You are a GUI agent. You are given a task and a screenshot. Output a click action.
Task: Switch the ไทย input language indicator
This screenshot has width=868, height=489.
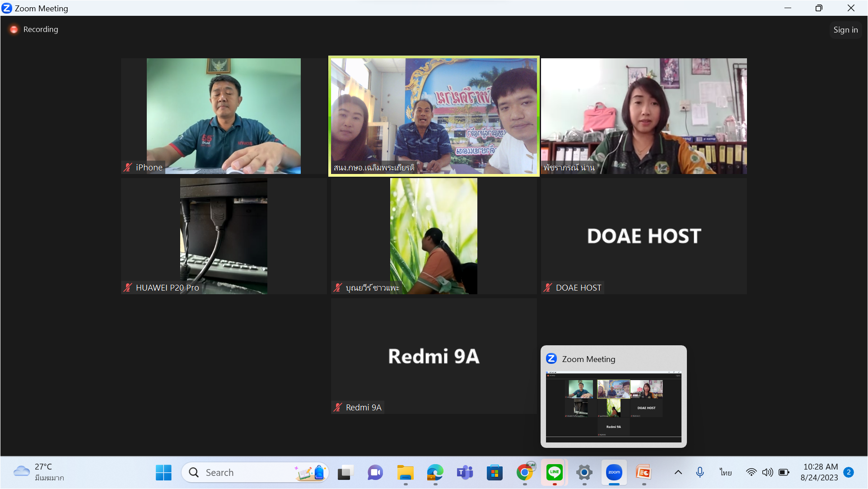[725, 473]
